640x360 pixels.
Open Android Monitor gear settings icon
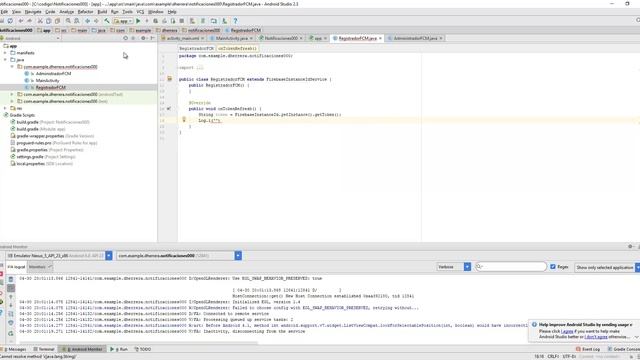[630, 247]
